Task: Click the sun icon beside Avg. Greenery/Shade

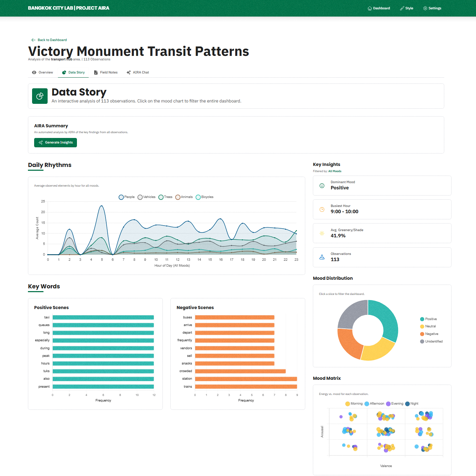Action: point(322,234)
